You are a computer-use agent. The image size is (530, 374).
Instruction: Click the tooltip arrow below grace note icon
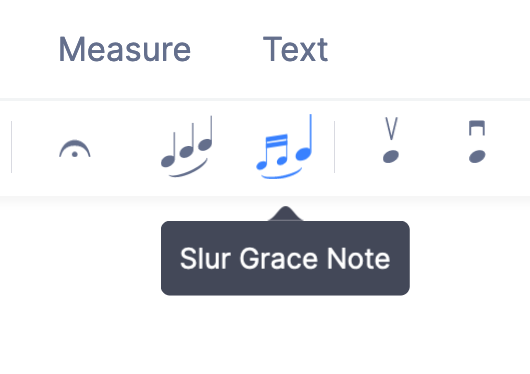coord(286,213)
